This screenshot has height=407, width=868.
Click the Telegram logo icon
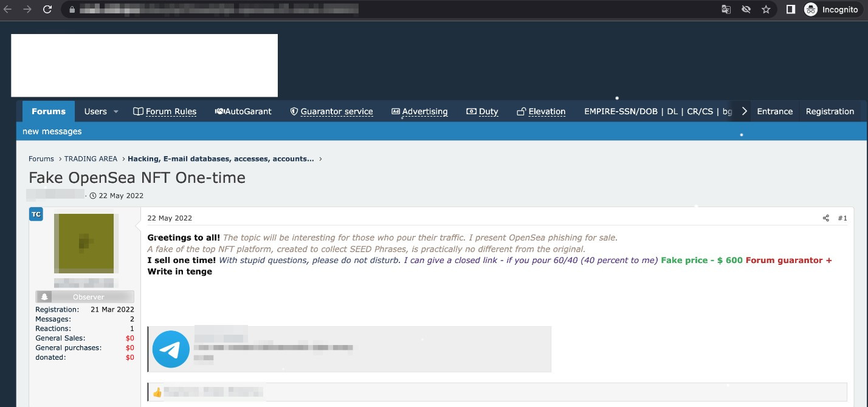(171, 349)
